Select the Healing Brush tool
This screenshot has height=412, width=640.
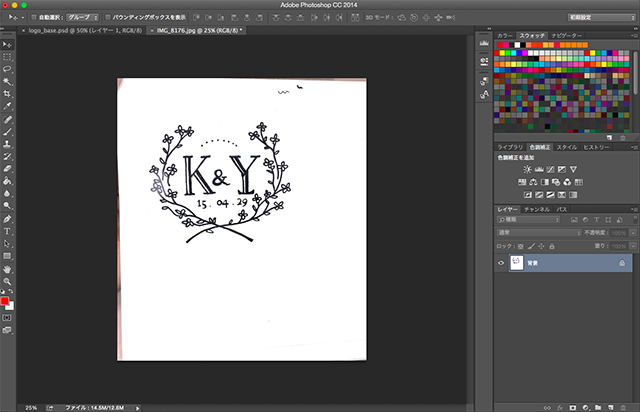point(7,120)
